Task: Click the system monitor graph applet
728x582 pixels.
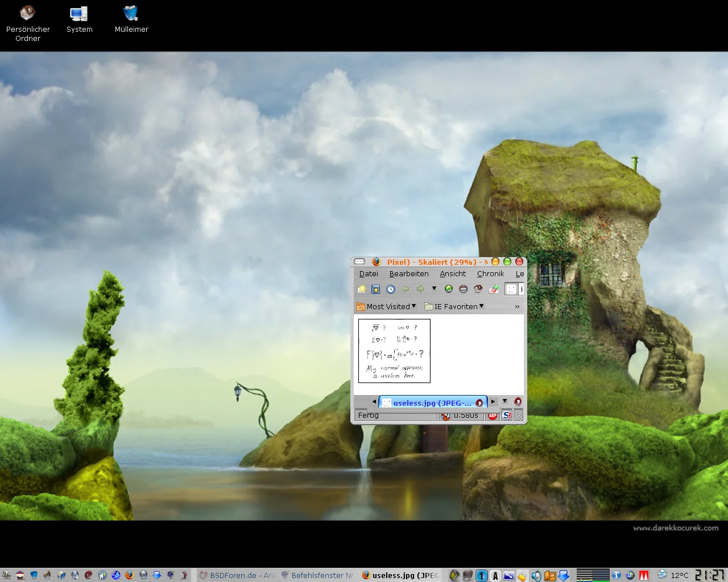Action: [593, 575]
